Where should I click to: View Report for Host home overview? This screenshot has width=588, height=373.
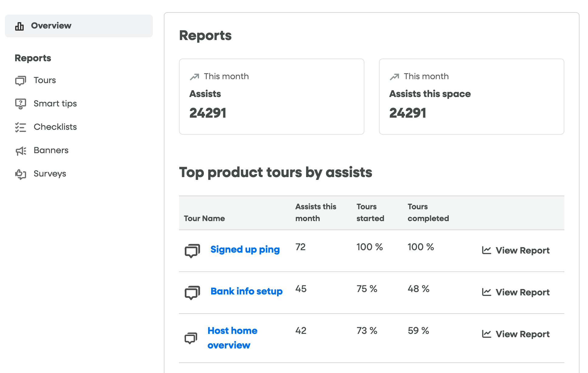tap(522, 334)
